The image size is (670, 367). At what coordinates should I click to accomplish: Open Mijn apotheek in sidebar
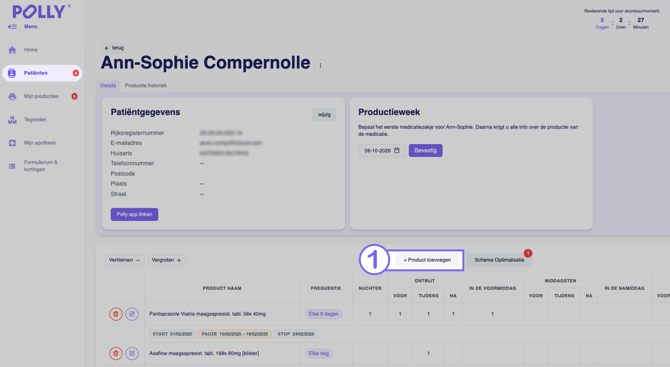tap(40, 143)
